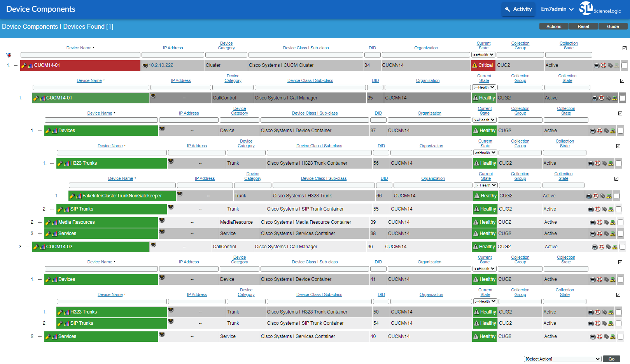Click printer icon in FakeInterClusterTrunkNonGatekeeper row
This screenshot has width=630, height=364.
pyautogui.click(x=589, y=196)
